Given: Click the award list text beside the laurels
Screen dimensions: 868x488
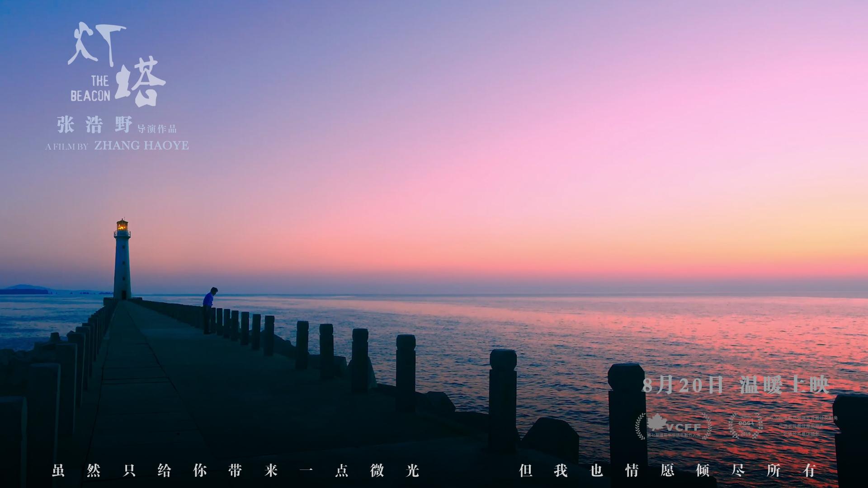Looking at the screenshot, I should coord(801,426).
